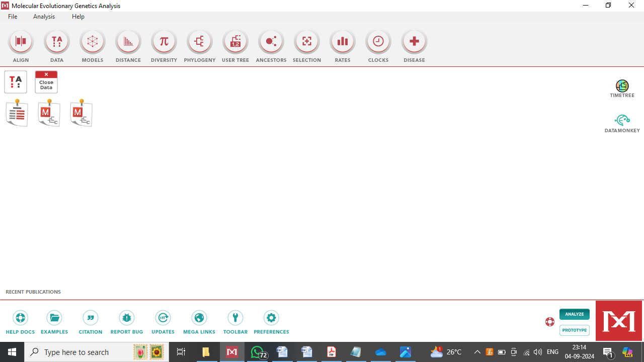The image size is (644, 362).
Task: Open the second pinned MEGA tree result
Action: pos(81,113)
